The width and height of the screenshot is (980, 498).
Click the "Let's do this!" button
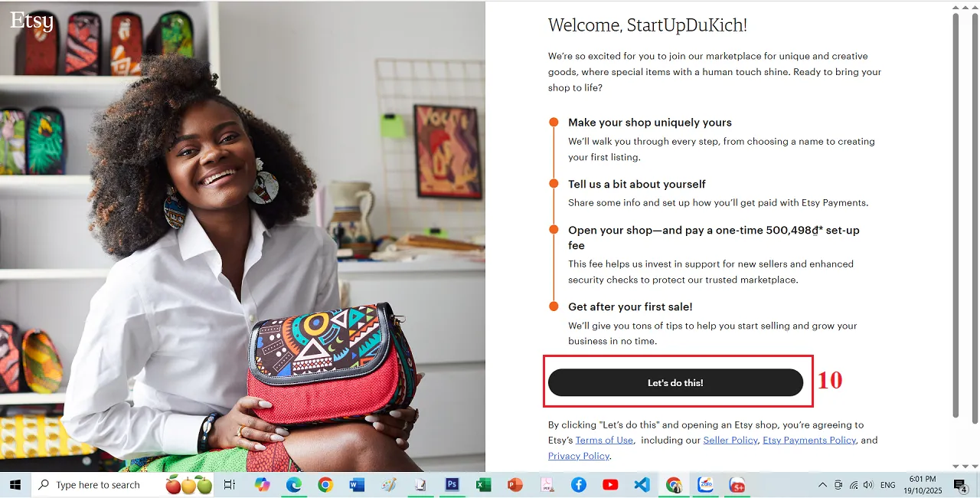[x=675, y=382]
